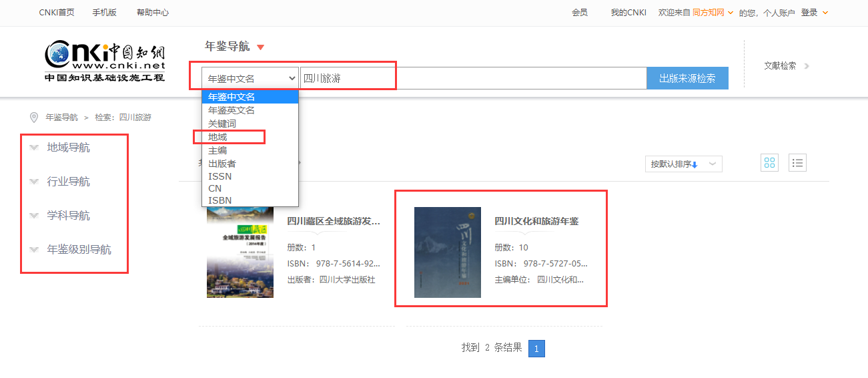Open the 帮助中心 link

tap(152, 13)
